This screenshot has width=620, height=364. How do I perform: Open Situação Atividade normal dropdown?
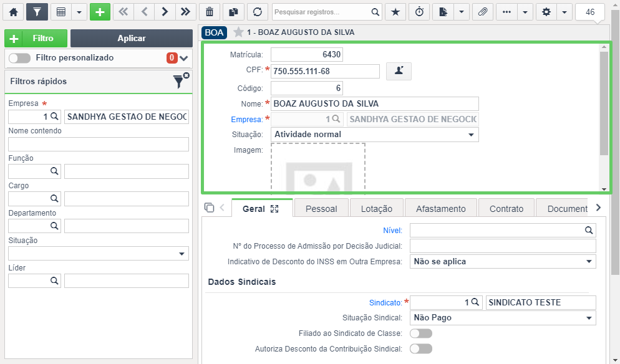tap(375, 135)
